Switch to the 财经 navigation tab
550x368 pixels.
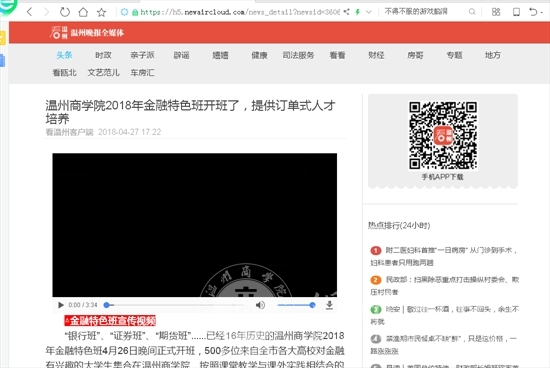pyautogui.click(x=376, y=55)
